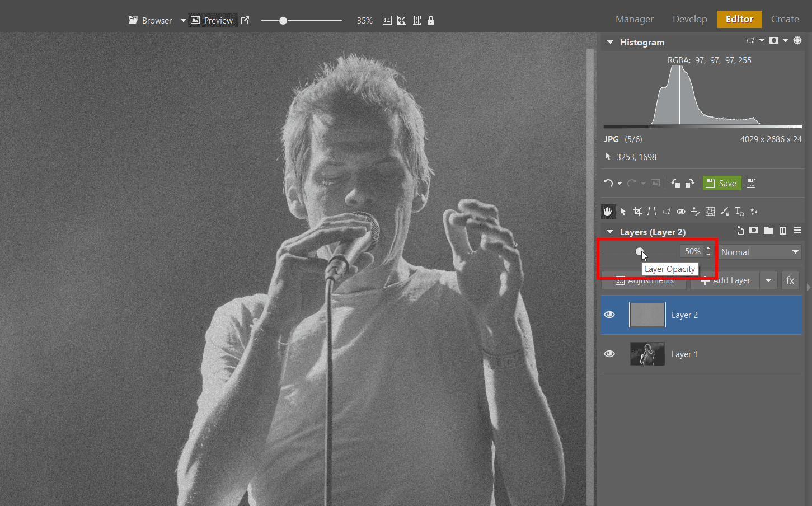Screen dimensions: 812x506
Task: Open Histogram settings gear icon
Action: (797, 40)
